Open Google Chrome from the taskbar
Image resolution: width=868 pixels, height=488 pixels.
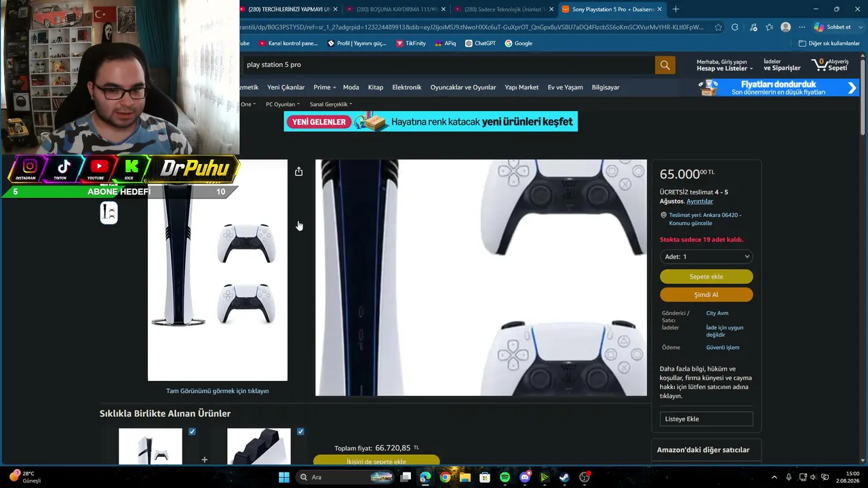(x=445, y=477)
